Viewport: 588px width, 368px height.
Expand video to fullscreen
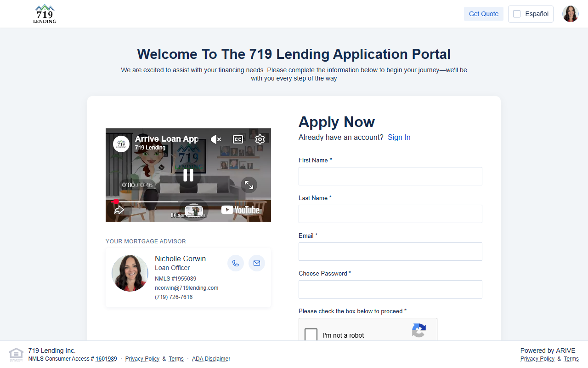pos(249,185)
